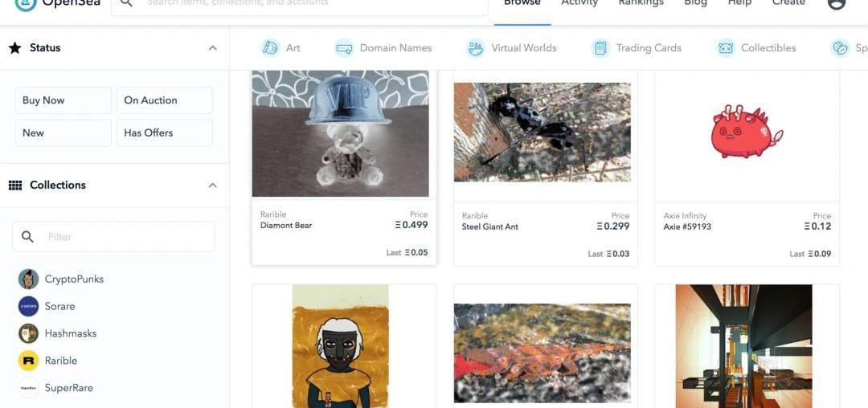868x408 pixels.
Task: Select the Collectibles category icon
Action: click(725, 48)
